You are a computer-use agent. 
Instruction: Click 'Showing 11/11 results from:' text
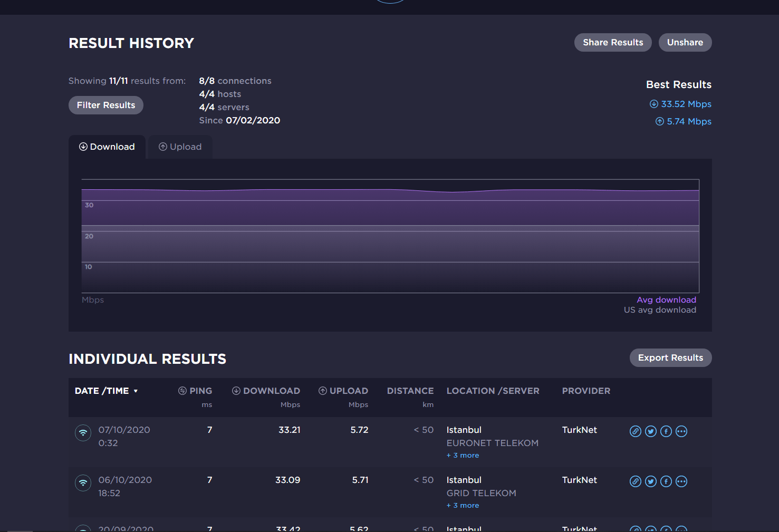pos(127,81)
